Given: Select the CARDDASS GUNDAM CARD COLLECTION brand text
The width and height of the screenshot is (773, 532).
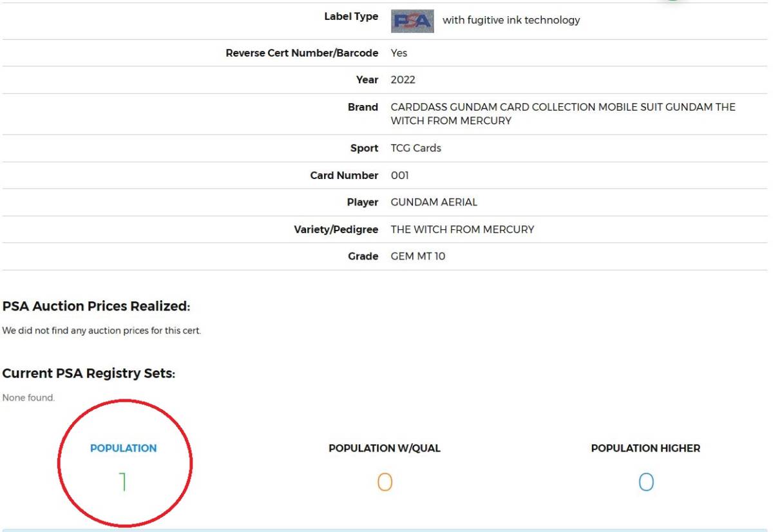Looking at the screenshot, I should 563,114.
